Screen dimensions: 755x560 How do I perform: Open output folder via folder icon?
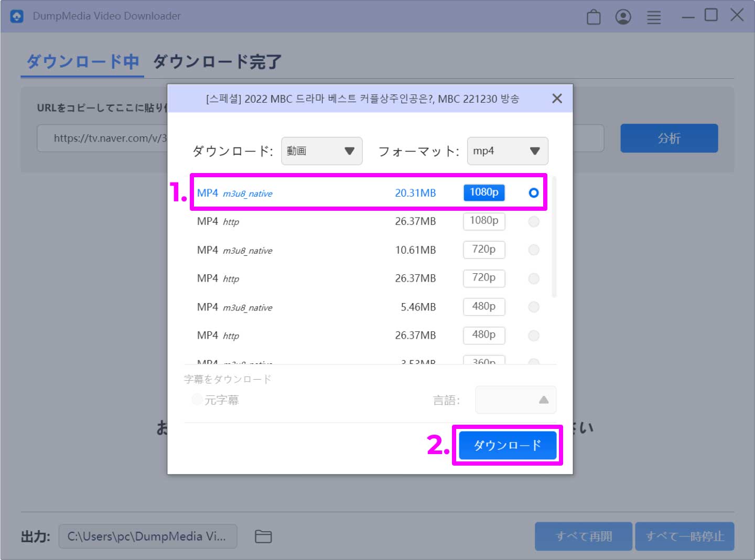coord(263,536)
